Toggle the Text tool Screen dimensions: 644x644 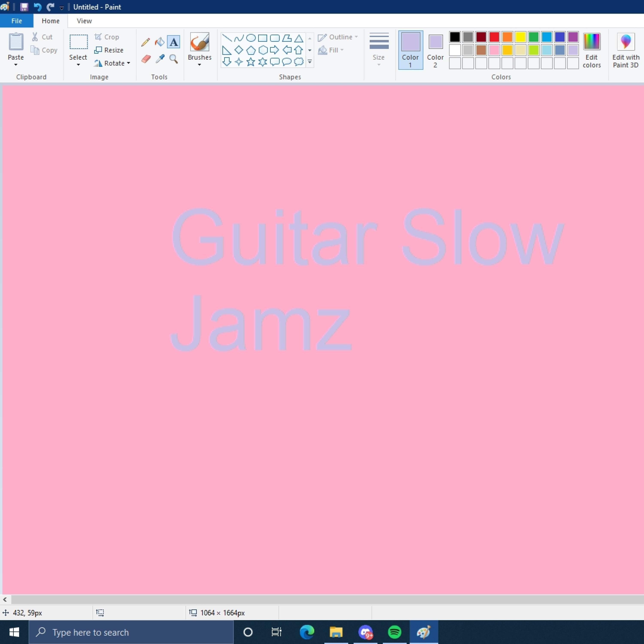tap(173, 42)
